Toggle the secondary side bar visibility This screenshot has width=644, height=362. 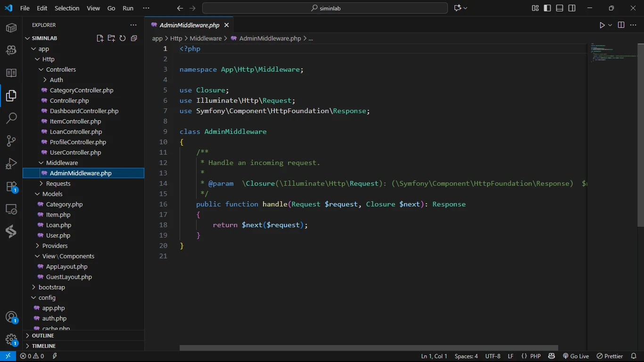(572, 8)
